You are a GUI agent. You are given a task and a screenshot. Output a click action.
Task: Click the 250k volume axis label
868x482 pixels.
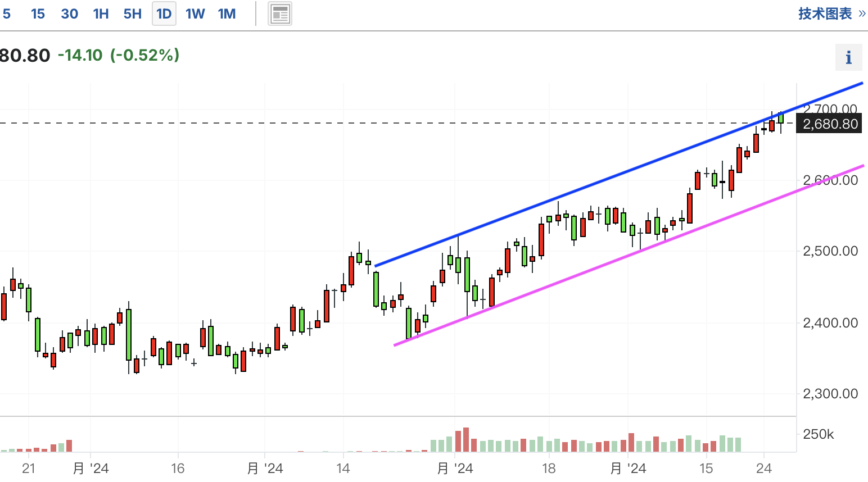819,434
